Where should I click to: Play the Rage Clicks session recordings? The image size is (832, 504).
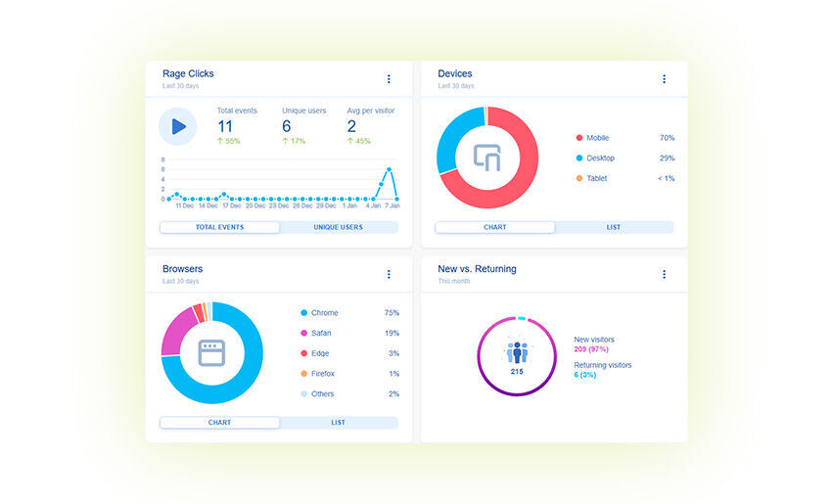pos(178,126)
